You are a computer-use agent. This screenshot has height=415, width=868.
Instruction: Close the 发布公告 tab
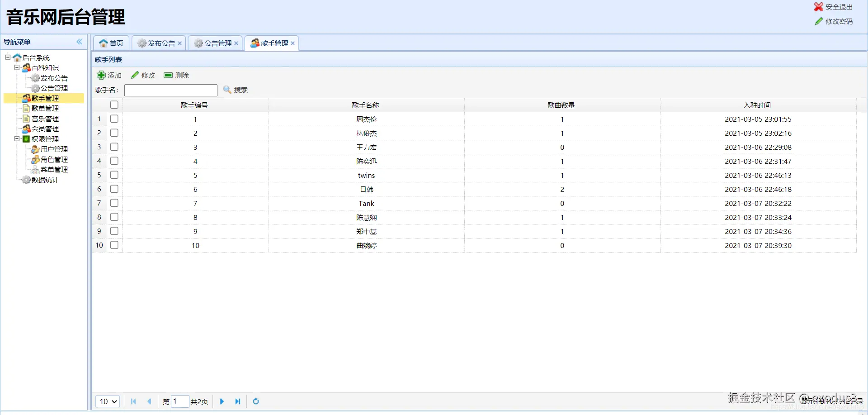click(179, 43)
